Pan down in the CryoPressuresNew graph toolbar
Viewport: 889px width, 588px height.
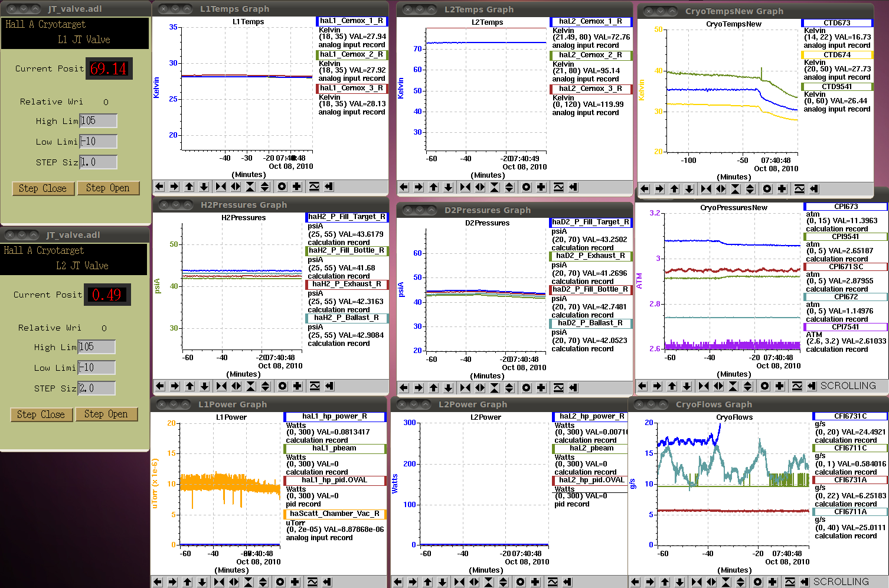pyautogui.click(x=687, y=386)
